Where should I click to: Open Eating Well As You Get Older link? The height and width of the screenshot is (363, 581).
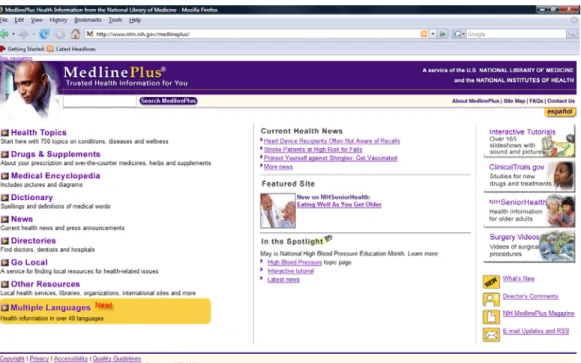[339, 204]
